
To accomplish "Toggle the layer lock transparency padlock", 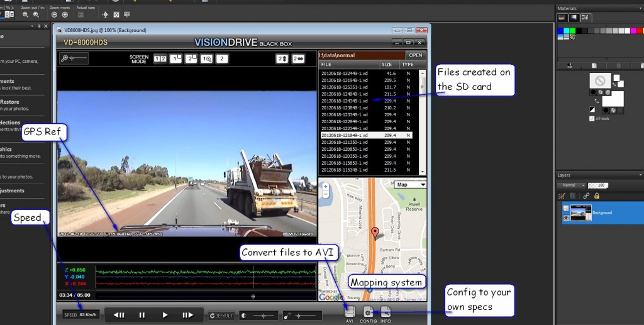I will pos(597,196).
